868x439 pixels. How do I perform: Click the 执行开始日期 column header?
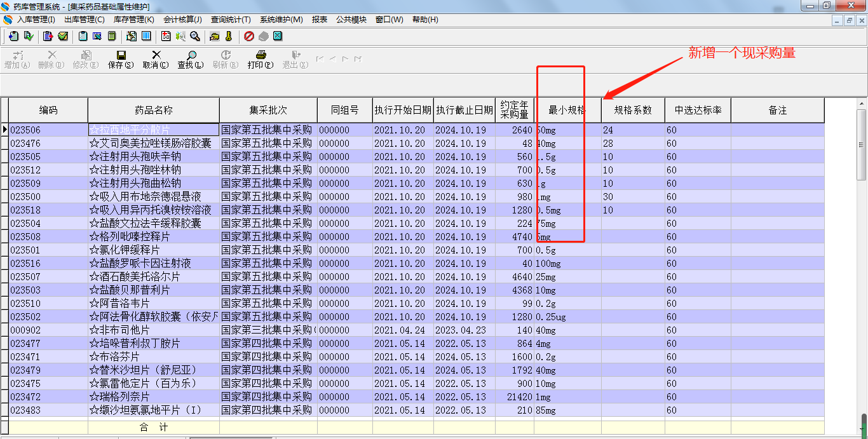point(403,110)
